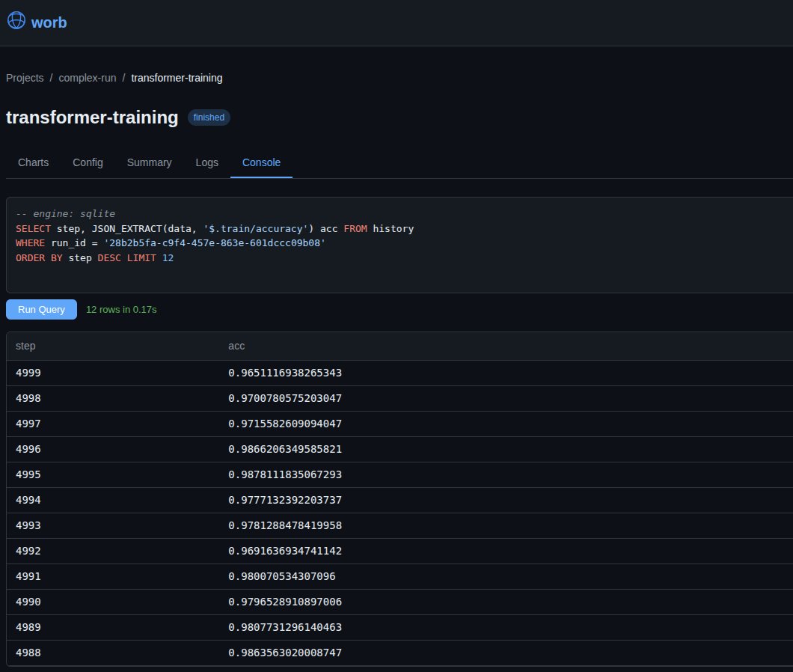793x672 pixels.
Task: Select accuracy value 0.9715582609094047
Action: coord(285,424)
